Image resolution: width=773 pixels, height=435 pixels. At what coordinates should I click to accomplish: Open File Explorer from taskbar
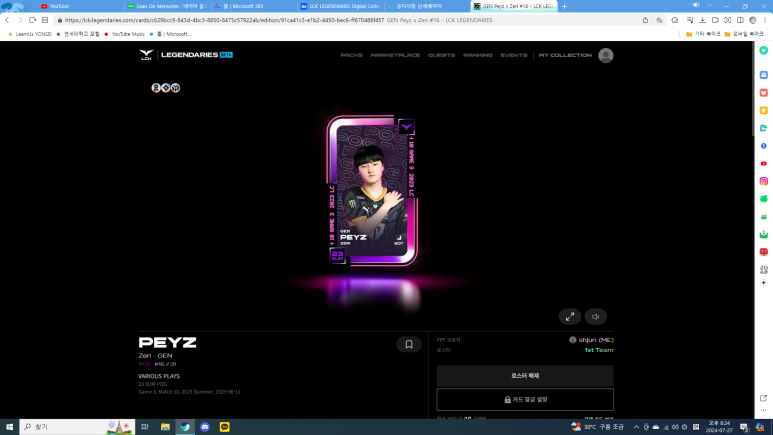[165, 427]
